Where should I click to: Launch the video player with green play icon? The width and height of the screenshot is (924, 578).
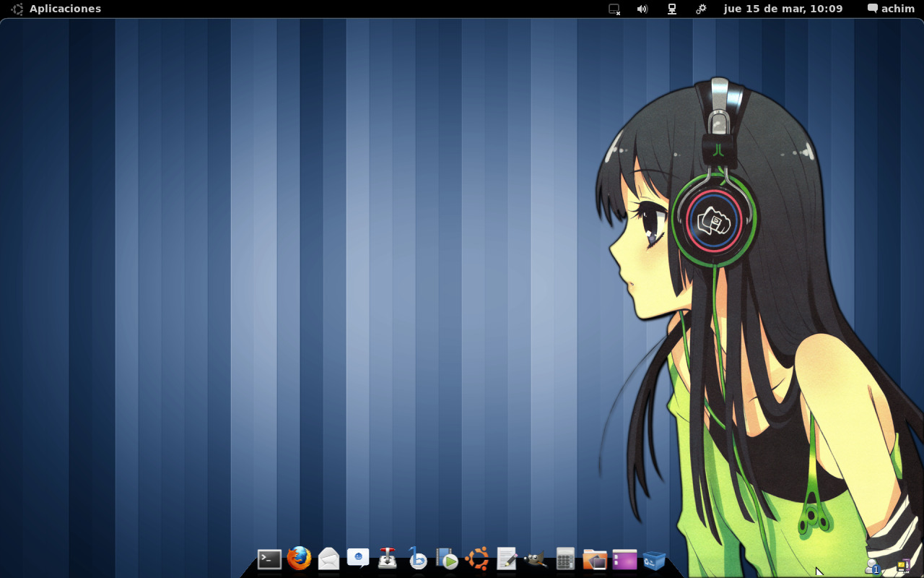tap(447, 558)
